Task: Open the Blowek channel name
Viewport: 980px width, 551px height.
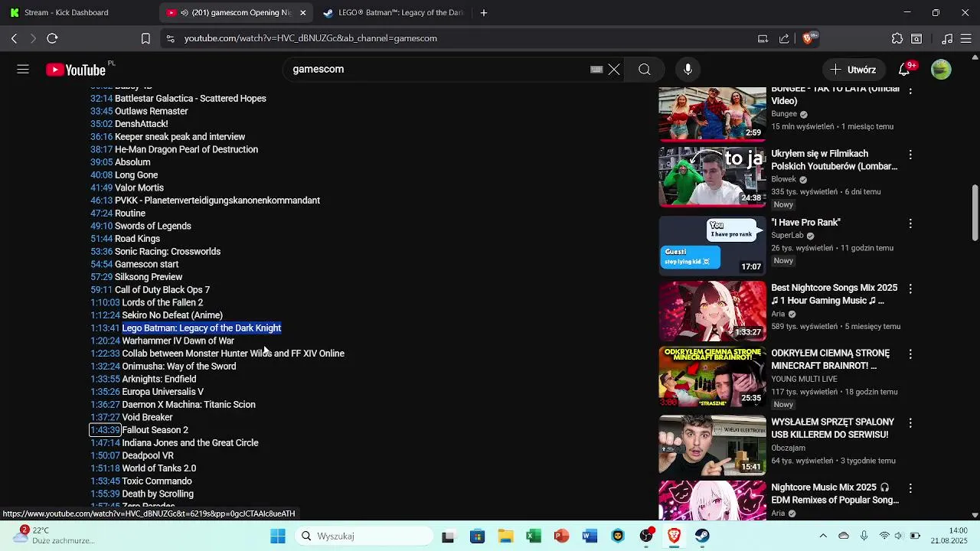Action: click(784, 180)
